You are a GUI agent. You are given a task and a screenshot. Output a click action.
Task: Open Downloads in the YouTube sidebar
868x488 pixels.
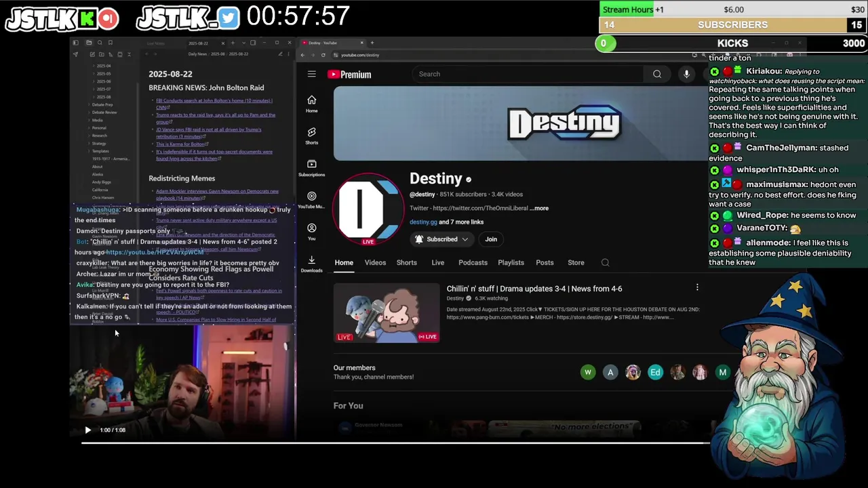point(311,264)
